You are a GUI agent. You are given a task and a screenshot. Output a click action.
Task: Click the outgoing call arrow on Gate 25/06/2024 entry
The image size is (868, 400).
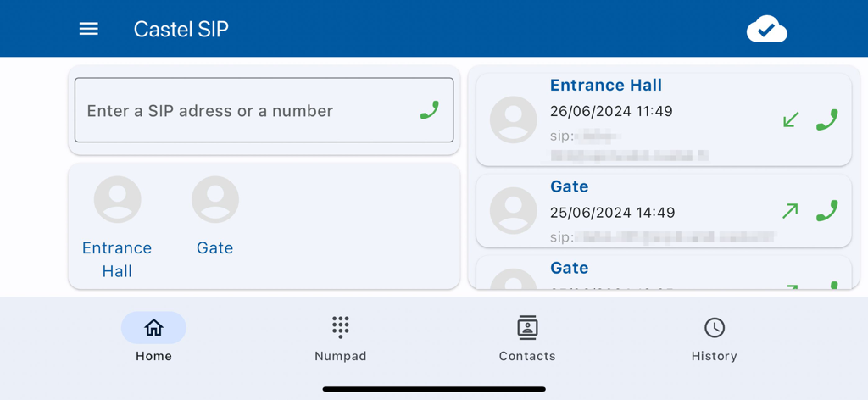[790, 211]
